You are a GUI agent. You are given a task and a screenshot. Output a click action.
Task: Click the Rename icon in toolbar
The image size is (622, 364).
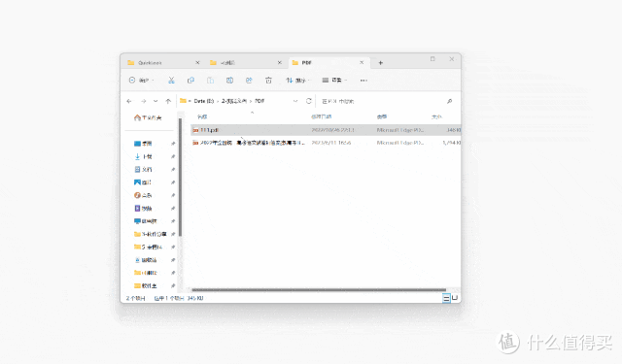229,81
